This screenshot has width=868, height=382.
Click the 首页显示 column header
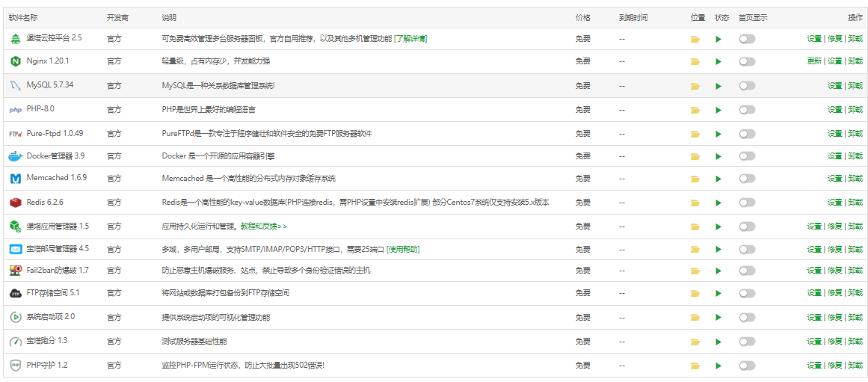753,18
